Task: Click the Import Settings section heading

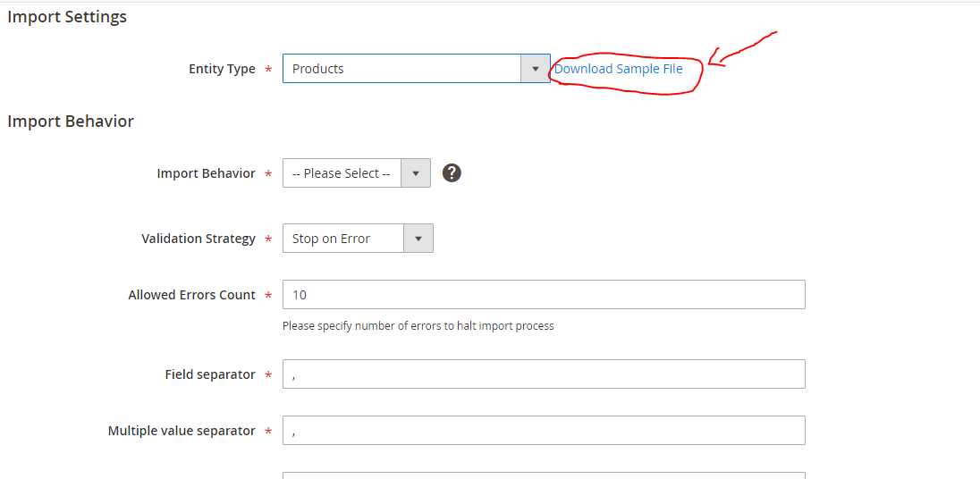Action: (x=67, y=17)
